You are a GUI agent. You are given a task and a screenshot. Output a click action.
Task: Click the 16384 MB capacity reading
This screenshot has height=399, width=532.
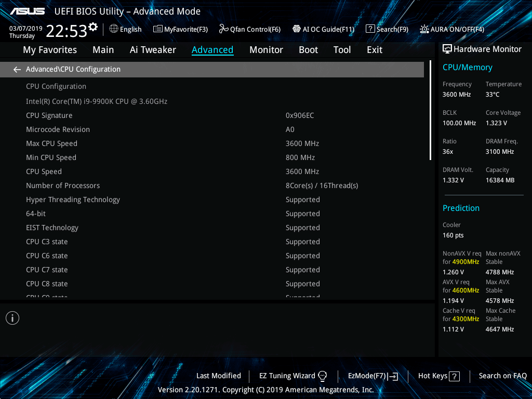click(500, 180)
